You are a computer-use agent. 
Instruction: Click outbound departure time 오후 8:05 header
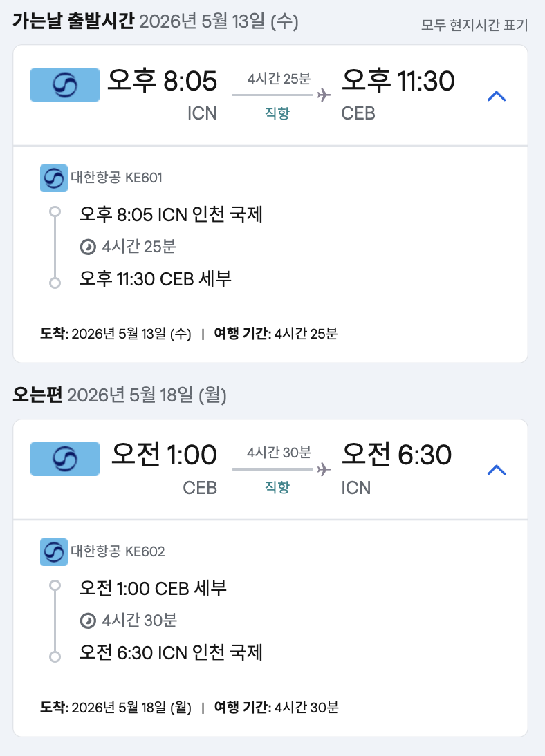tap(163, 82)
